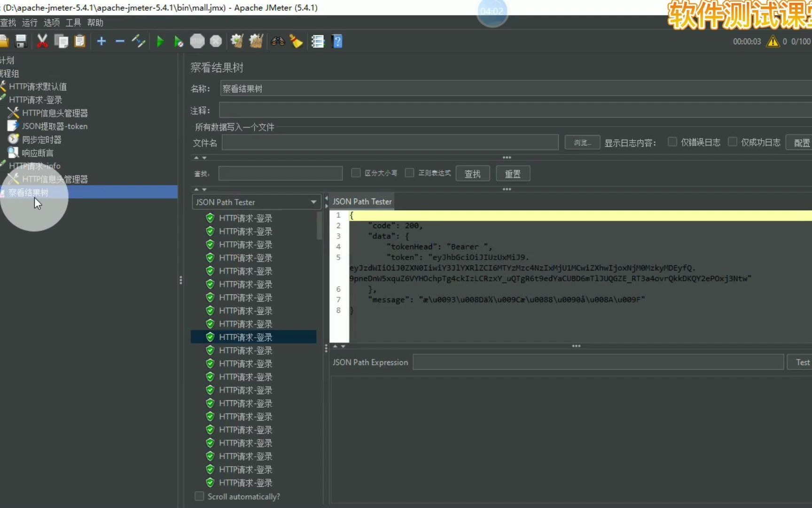Click 配置 configure button
The width and height of the screenshot is (812, 508).
click(800, 143)
